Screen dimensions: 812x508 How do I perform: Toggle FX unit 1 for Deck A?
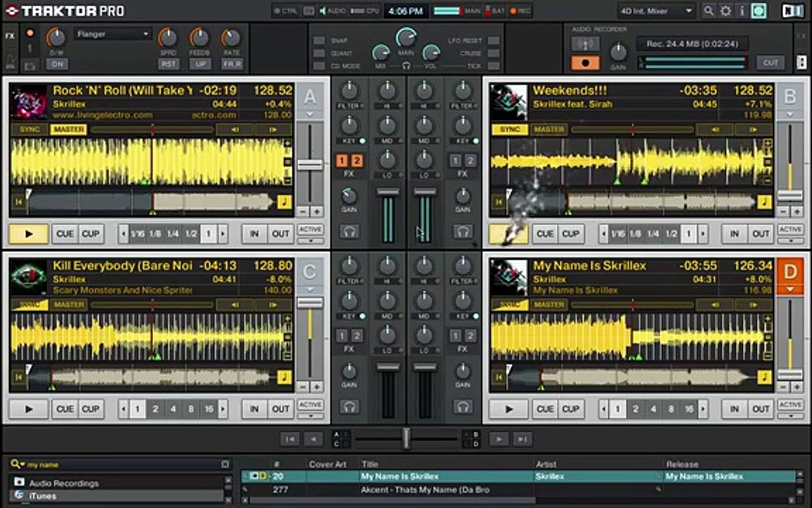pyautogui.click(x=342, y=161)
